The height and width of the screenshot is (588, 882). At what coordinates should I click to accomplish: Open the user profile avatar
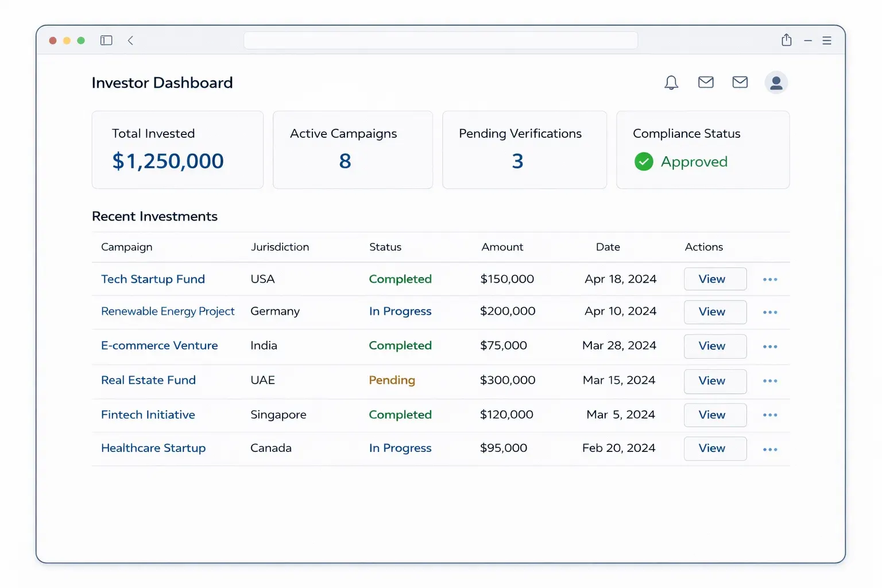tap(776, 82)
